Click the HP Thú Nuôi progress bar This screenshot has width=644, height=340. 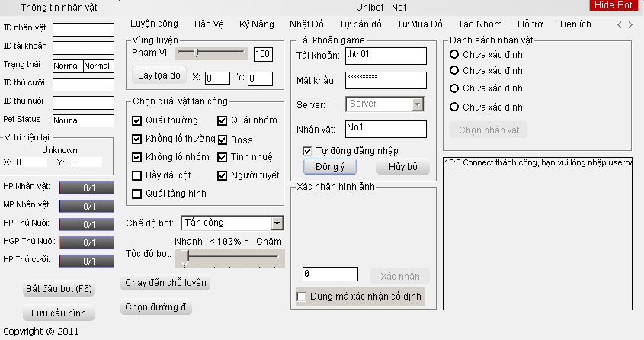pos(87,224)
